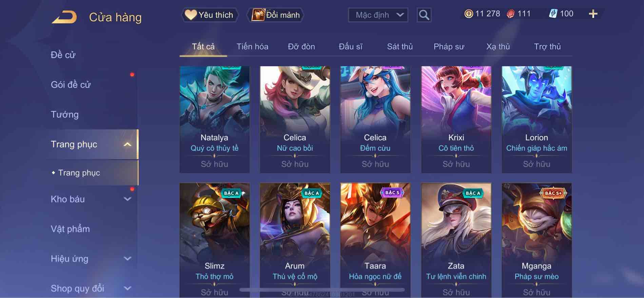Open Yêu thích heart favorites
The image size is (644, 298).
coord(209,15)
